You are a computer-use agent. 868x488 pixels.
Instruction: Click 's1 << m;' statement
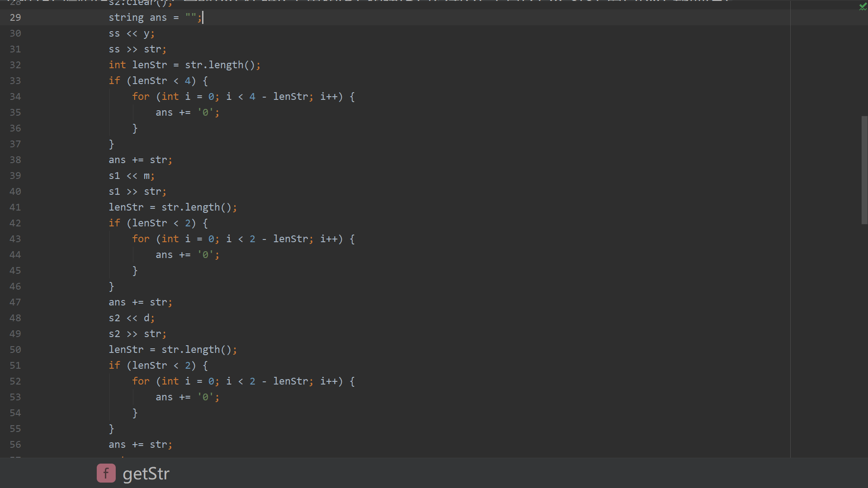point(132,176)
